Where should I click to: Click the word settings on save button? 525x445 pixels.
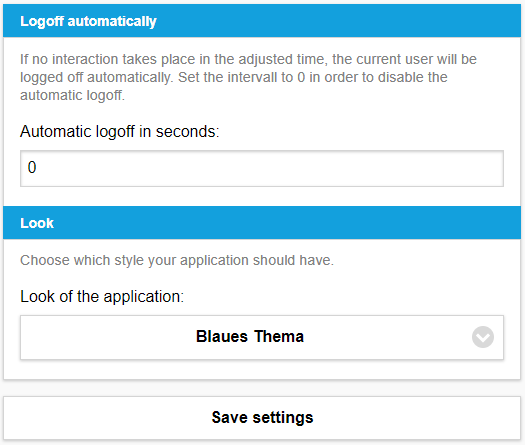point(283,418)
